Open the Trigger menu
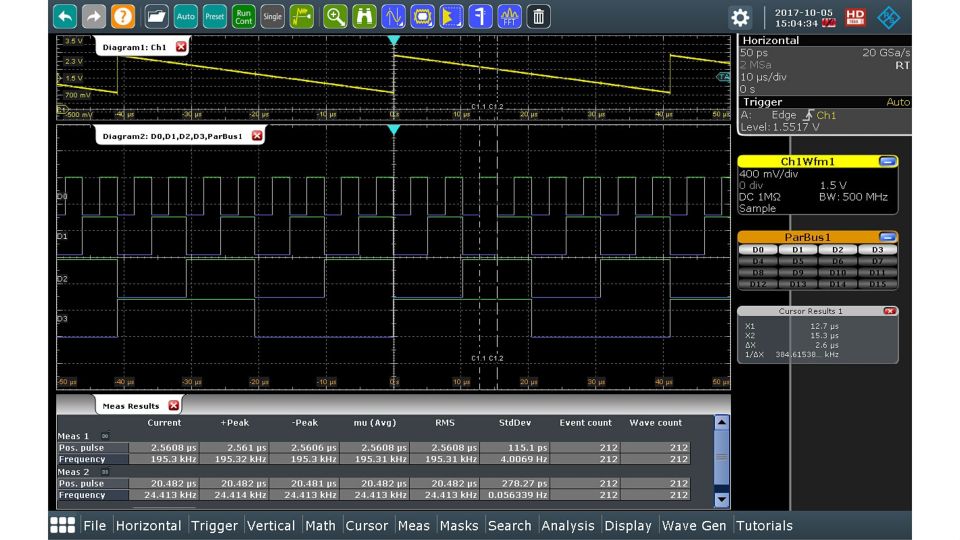The height and width of the screenshot is (540, 960). pyautogui.click(x=214, y=525)
